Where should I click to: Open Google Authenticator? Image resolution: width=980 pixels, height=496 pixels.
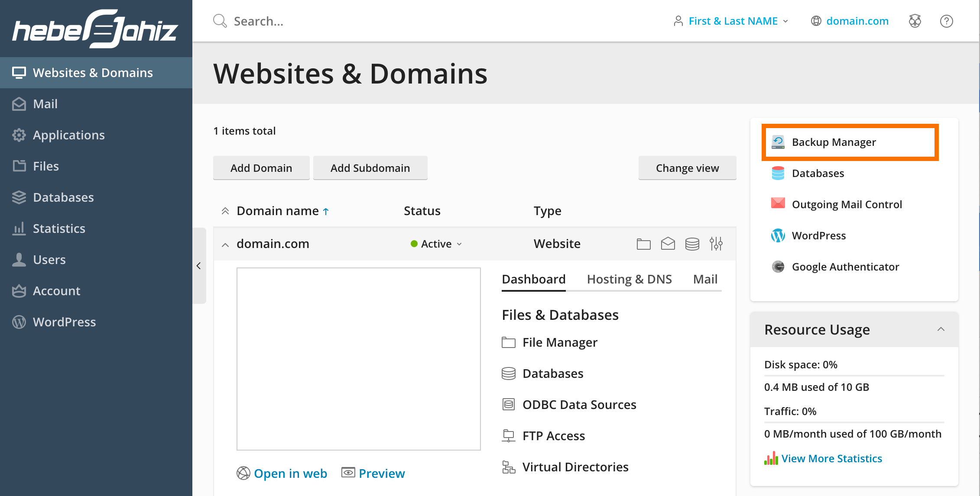(x=845, y=267)
